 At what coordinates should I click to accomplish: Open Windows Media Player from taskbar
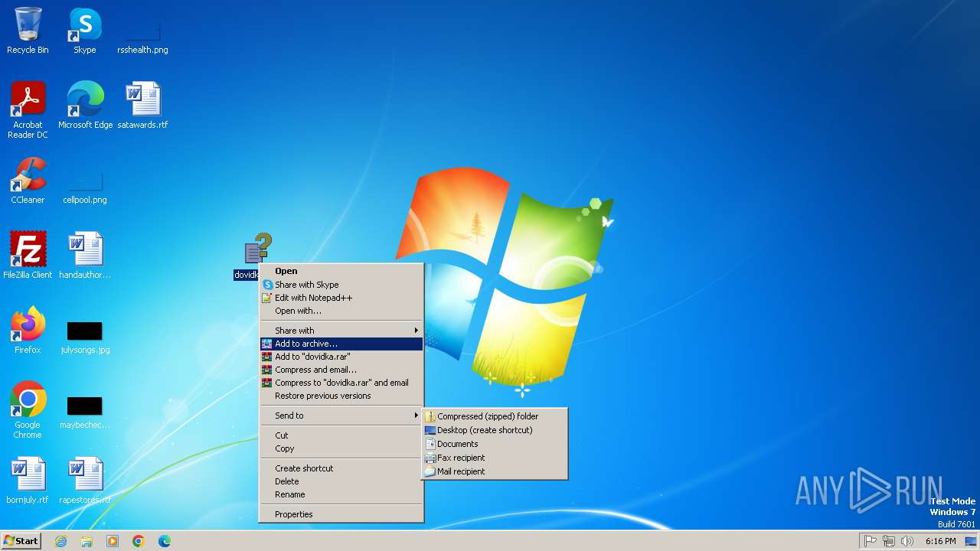point(113,541)
